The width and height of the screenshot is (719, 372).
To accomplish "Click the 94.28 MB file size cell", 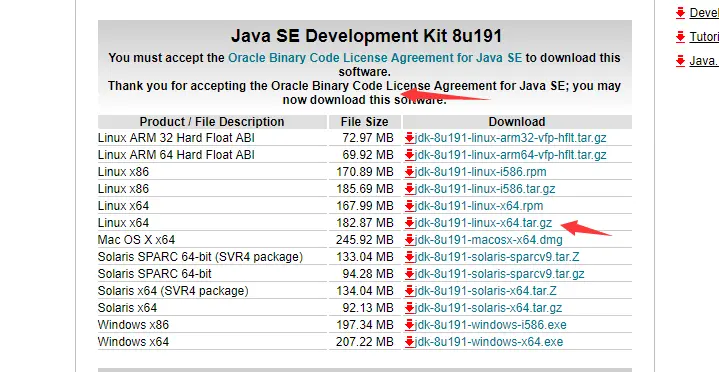I will (368, 274).
